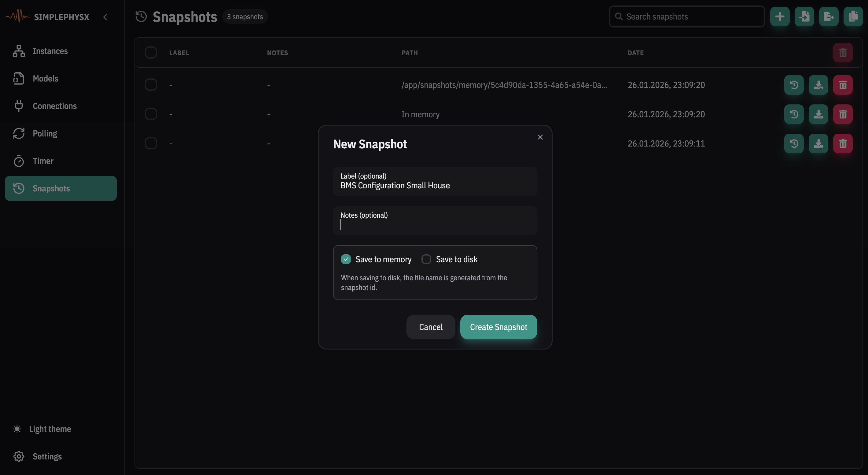Click the import snapshot icon in toolbar
This screenshot has height=475, width=868.
point(804,16)
